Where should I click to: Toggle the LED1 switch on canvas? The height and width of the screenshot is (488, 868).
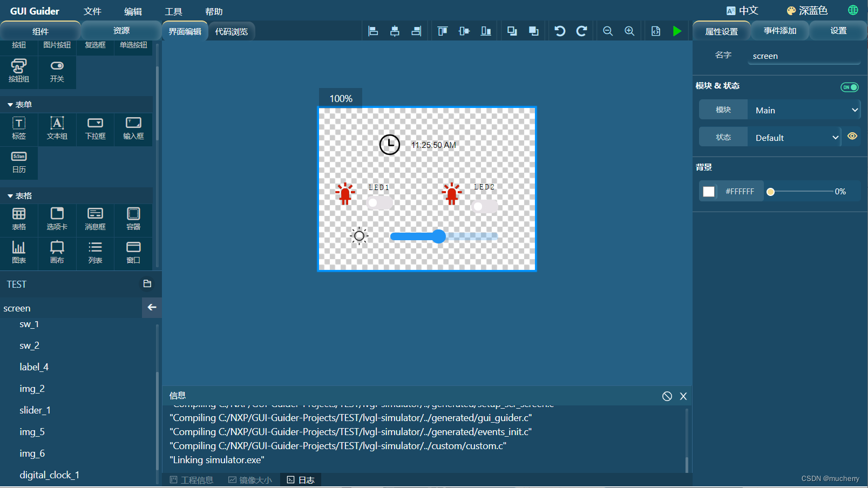(380, 204)
